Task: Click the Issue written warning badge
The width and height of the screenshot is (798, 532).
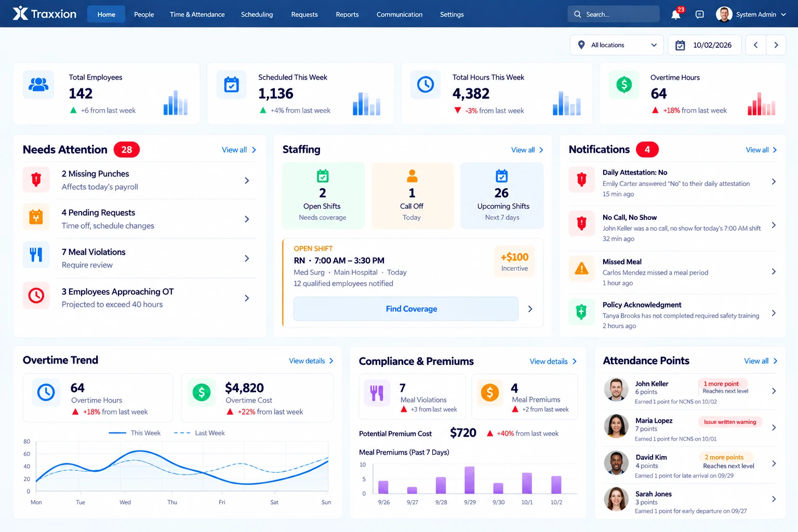Action: pyautogui.click(x=730, y=422)
